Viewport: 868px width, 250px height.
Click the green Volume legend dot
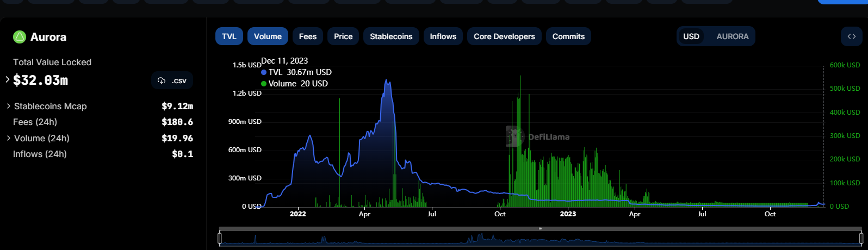tap(264, 84)
